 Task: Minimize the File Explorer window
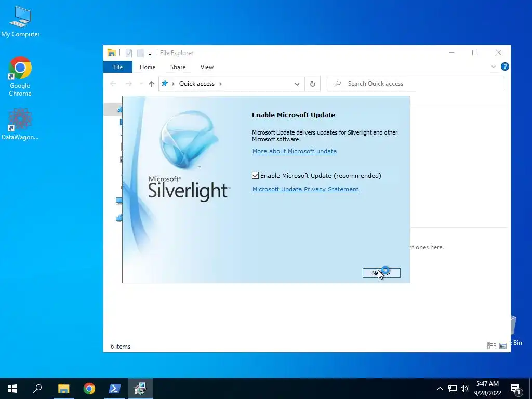[451, 52]
